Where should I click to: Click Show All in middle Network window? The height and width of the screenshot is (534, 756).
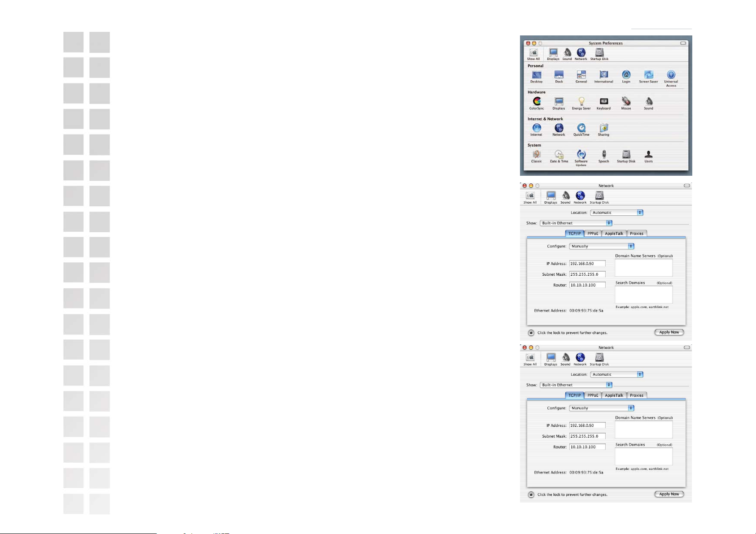tap(530, 198)
